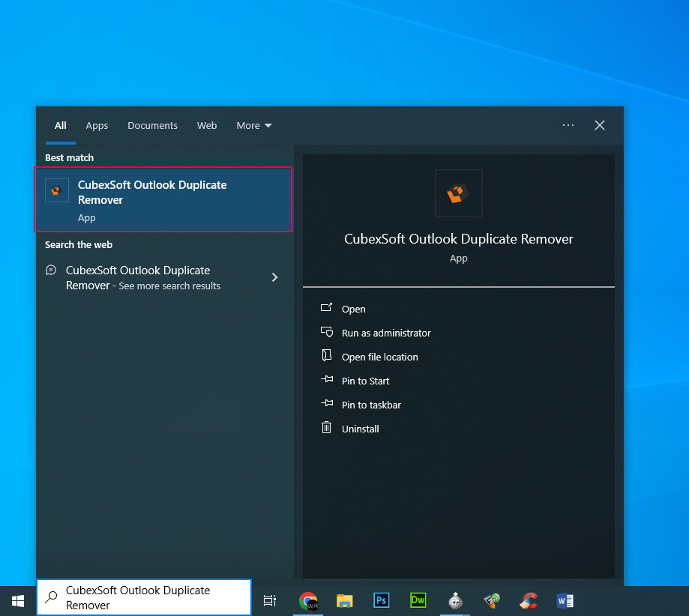Open the Windows Start menu

click(x=18, y=601)
